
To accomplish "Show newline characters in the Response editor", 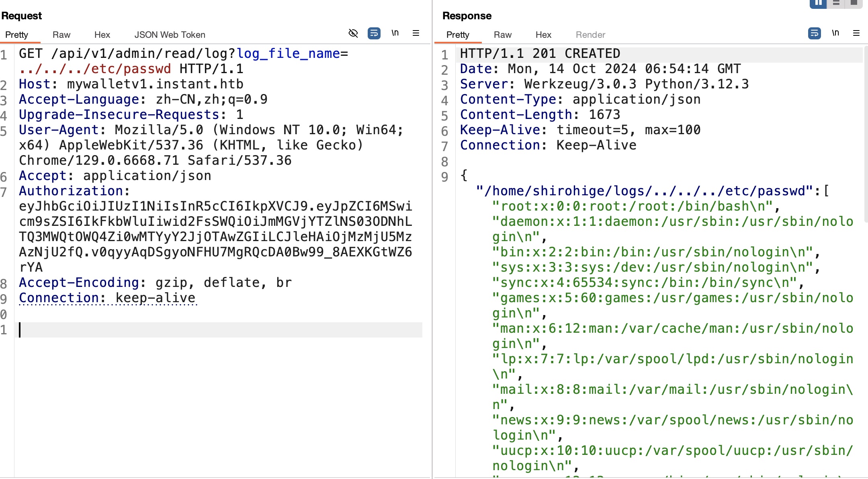I will (x=835, y=33).
